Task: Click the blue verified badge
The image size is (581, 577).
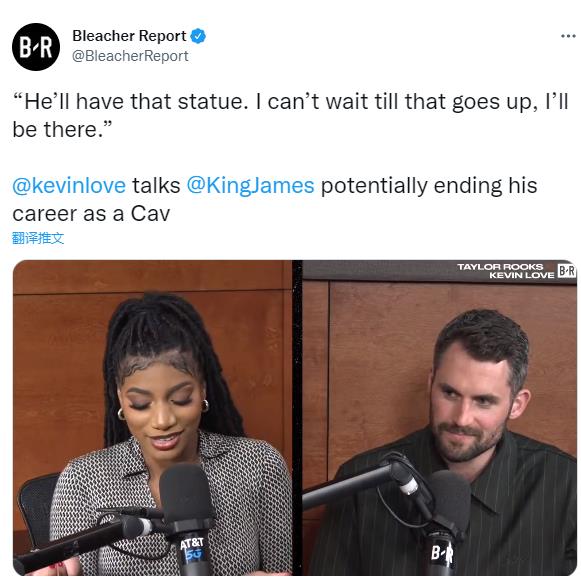Action: click(x=198, y=36)
